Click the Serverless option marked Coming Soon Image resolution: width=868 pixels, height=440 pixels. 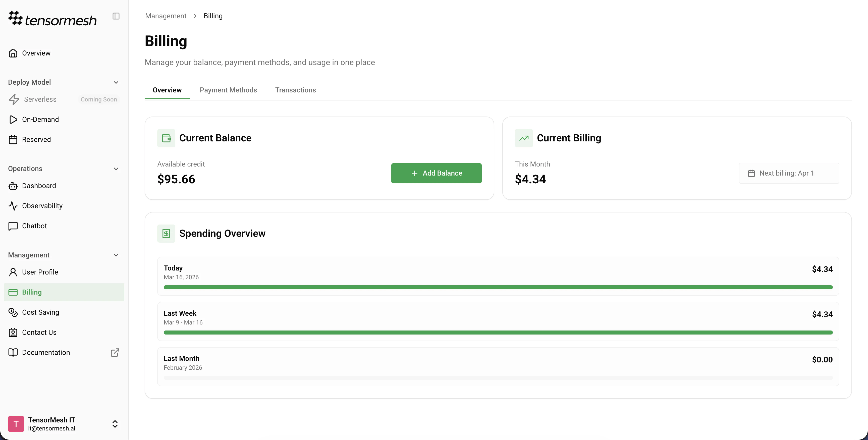40,99
